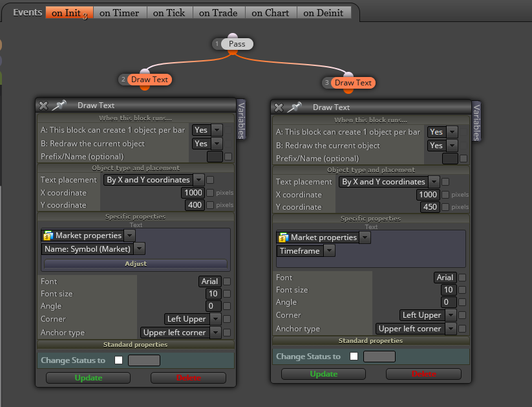Click Change Status color field in right panel
This screenshot has width=532, height=407.
pyautogui.click(x=379, y=357)
